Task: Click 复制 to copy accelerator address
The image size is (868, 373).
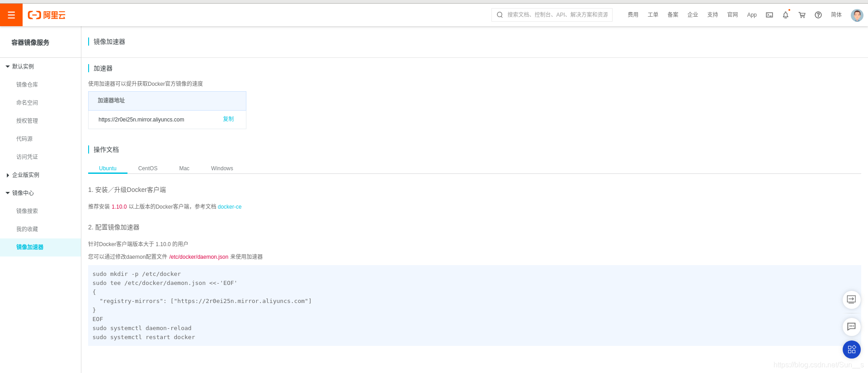Action: coord(228,119)
